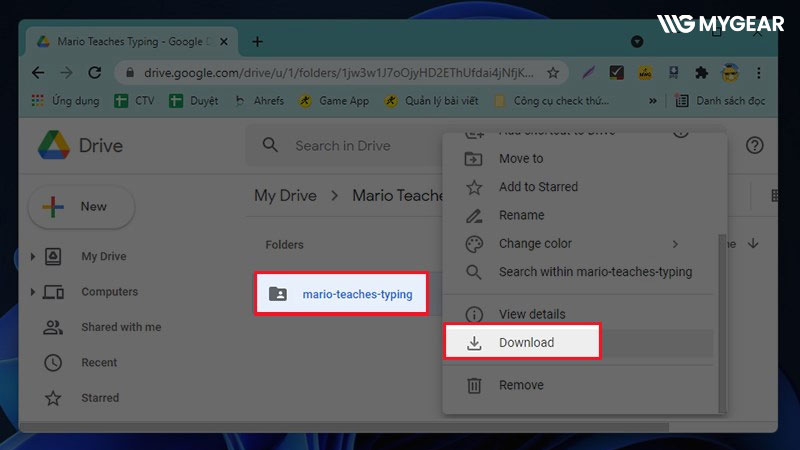Expand the My Drive tree arrow

coord(33,256)
